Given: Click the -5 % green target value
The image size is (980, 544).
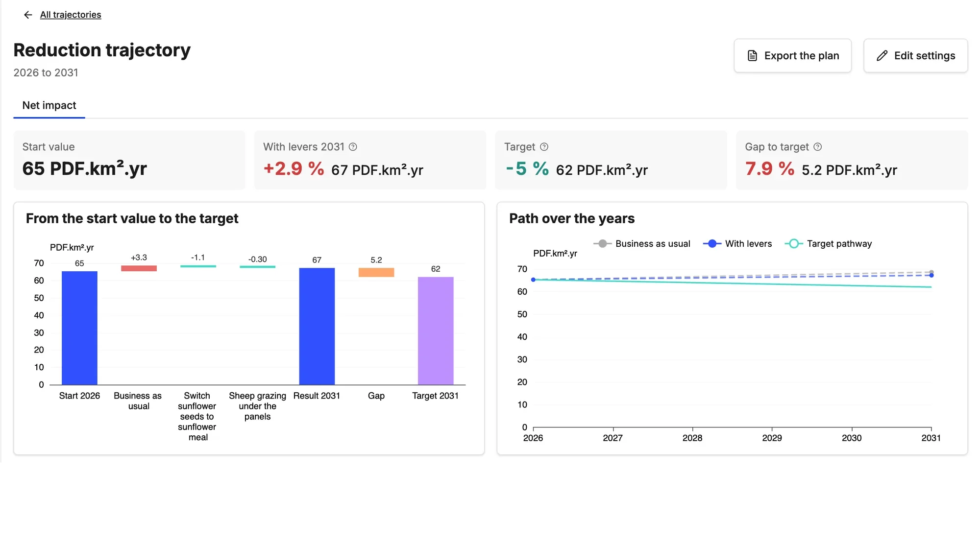Looking at the screenshot, I should point(527,169).
